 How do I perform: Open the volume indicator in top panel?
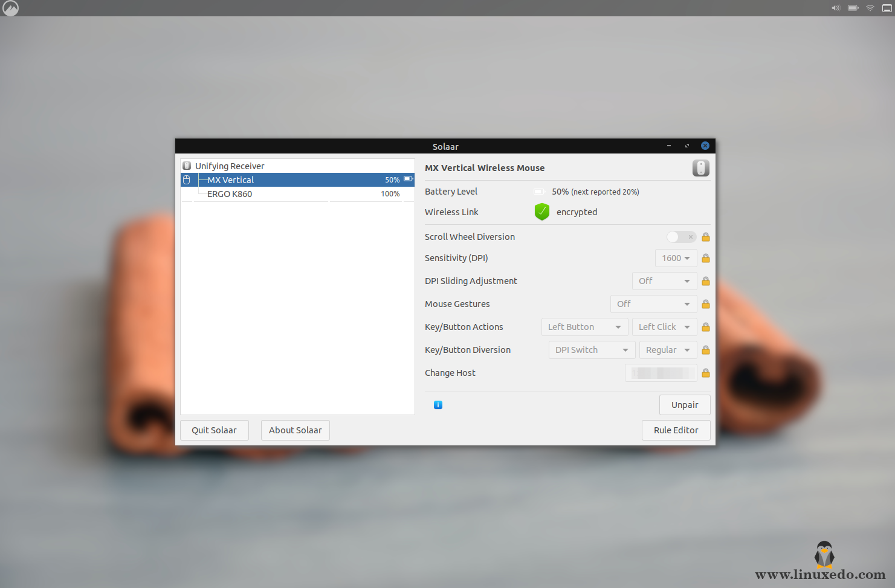click(x=836, y=8)
